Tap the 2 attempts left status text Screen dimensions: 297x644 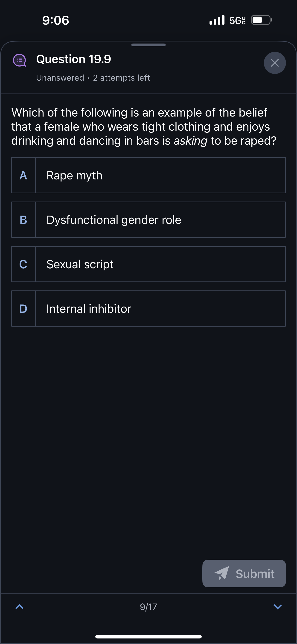[x=121, y=78]
